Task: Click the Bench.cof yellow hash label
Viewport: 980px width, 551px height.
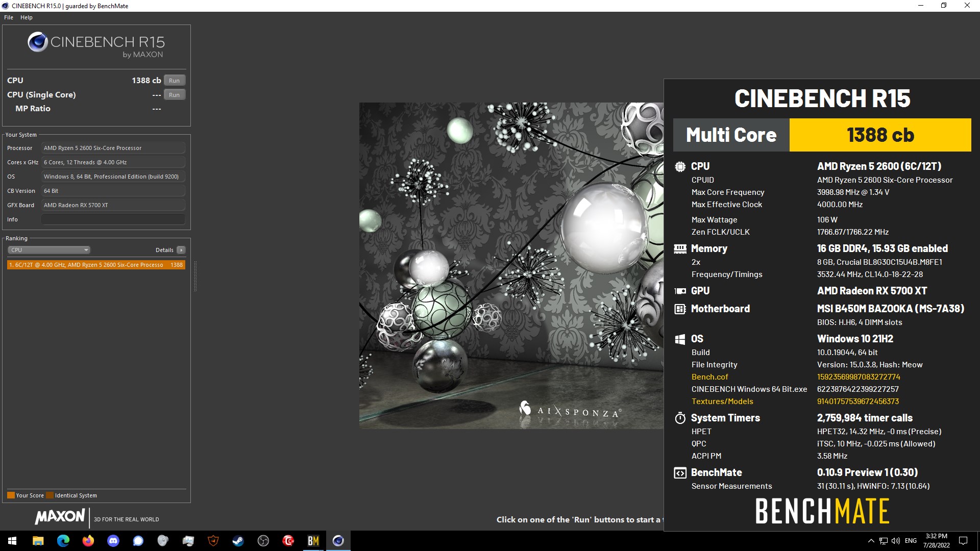Action: [709, 377]
